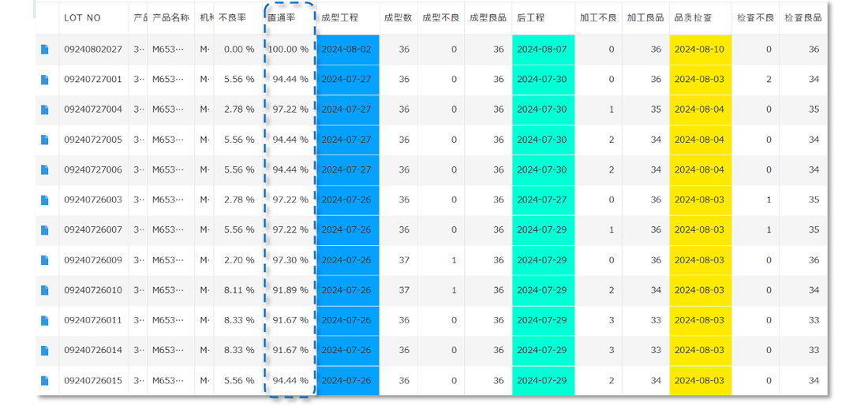Click 加工良品 value 35 for lot 09240727004
The image size is (868, 406).
click(646, 110)
